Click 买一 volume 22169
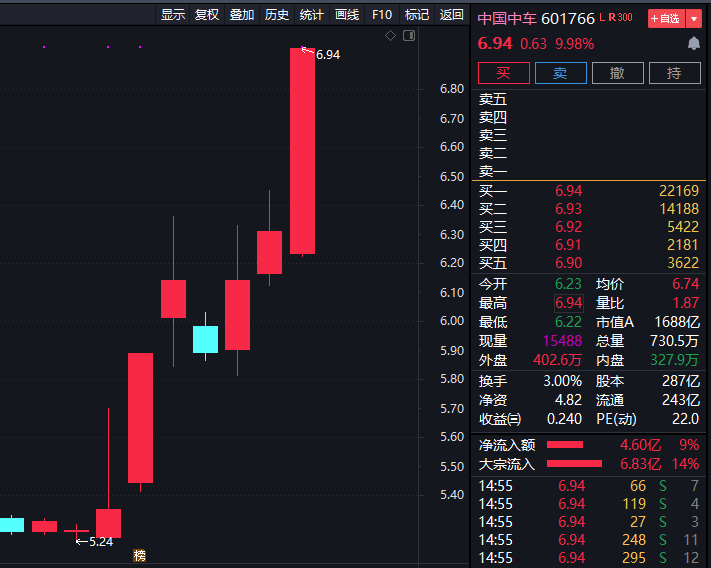Screen dimensions: 711x568 (679, 191)
